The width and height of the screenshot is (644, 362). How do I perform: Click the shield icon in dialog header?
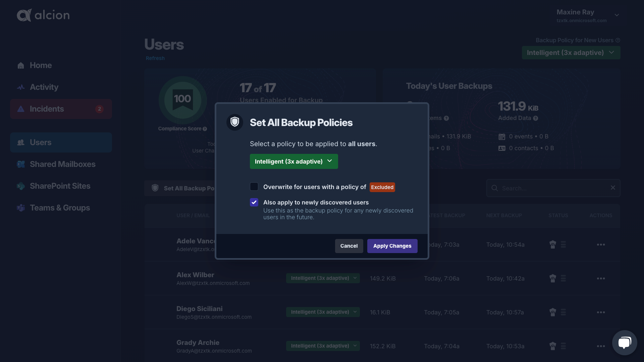(x=235, y=122)
